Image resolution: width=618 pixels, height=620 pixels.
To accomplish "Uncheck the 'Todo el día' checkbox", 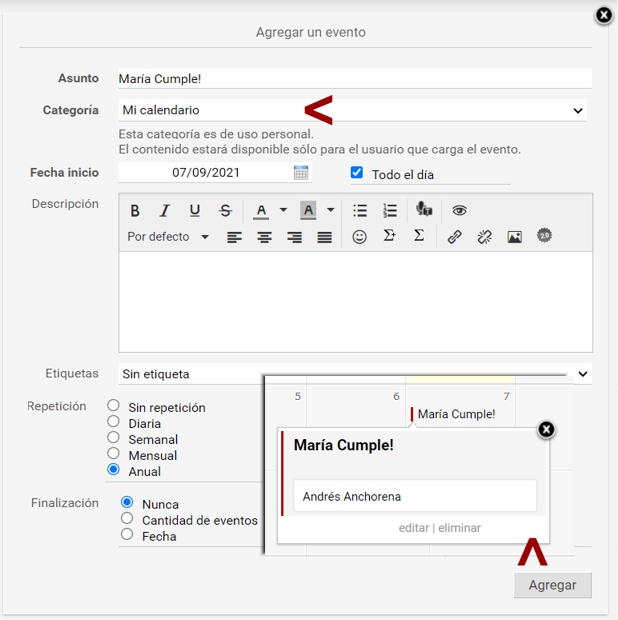I will pyautogui.click(x=357, y=173).
